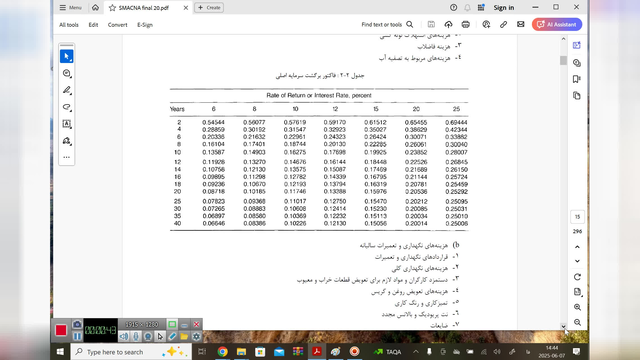
Task: Choose the freehand draw lasso tool
Action: [x=67, y=107]
